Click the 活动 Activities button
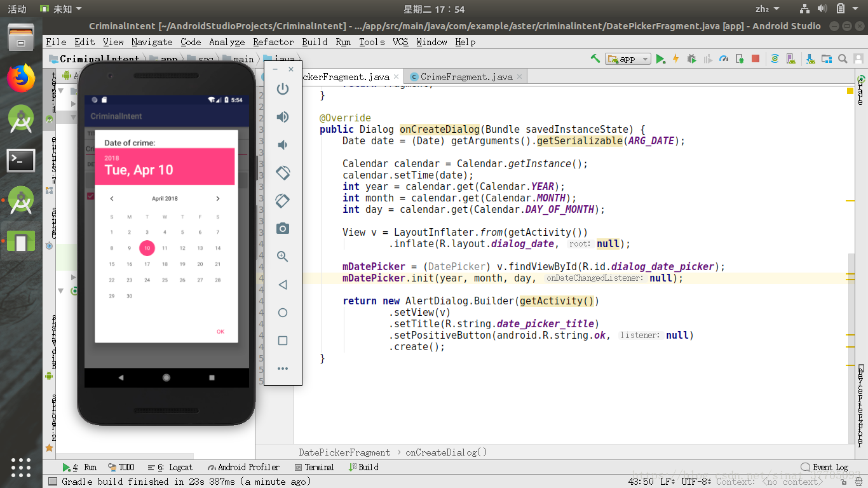The height and width of the screenshot is (488, 868). 17,9
